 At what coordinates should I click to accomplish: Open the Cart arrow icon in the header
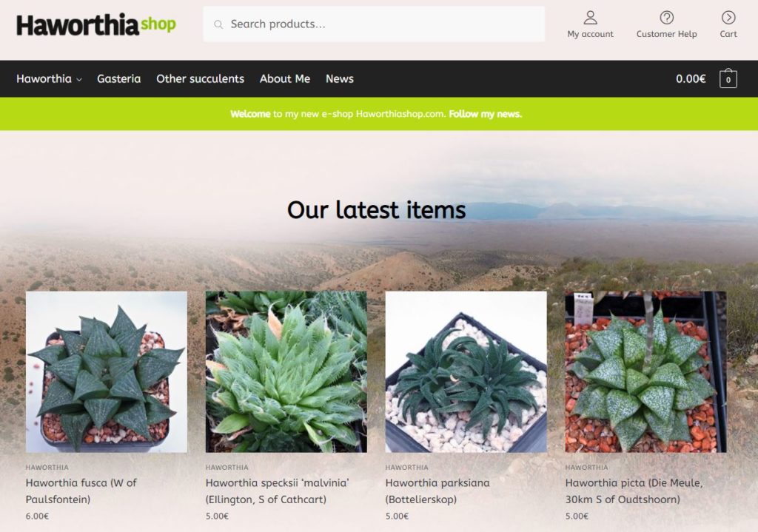point(728,18)
